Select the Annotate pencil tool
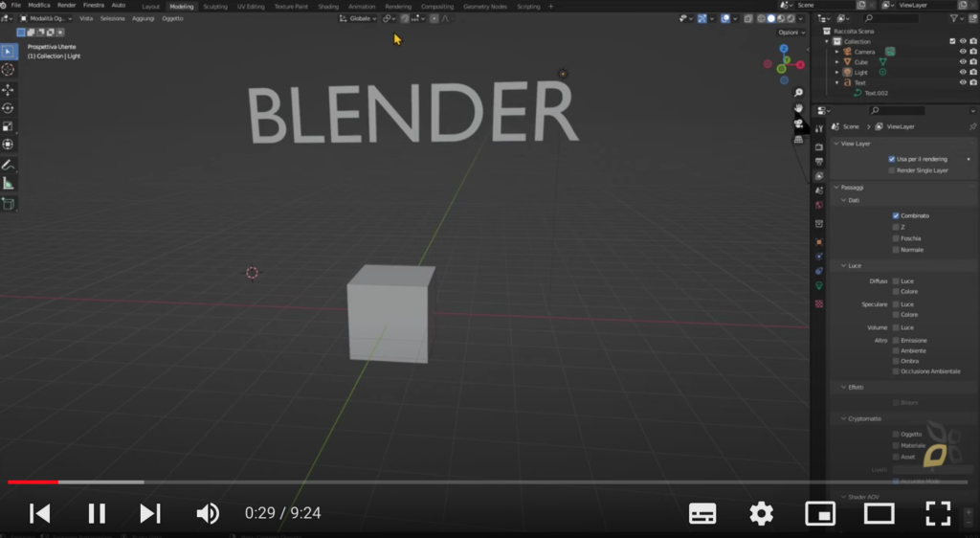The height and width of the screenshot is (538, 980). pyautogui.click(x=8, y=165)
